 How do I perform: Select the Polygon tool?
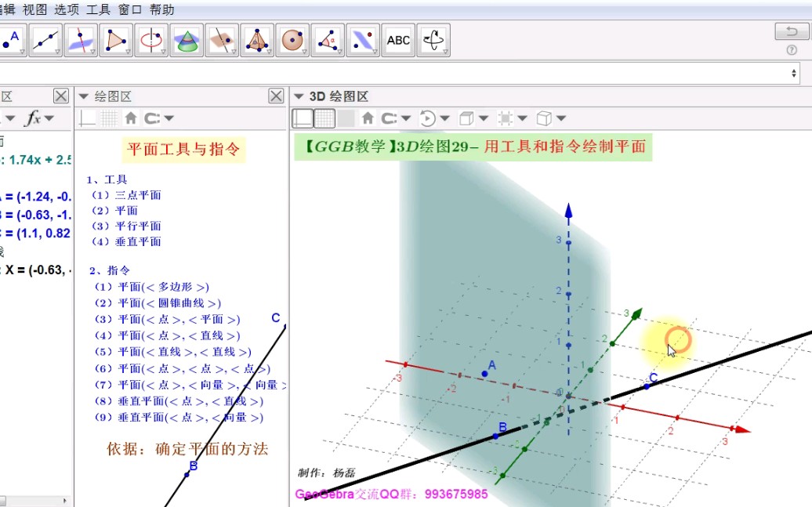(116, 38)
